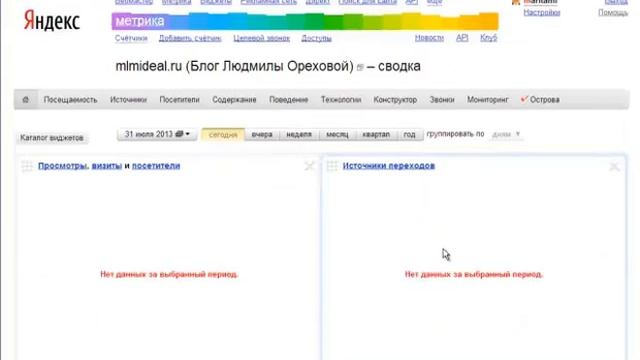Open the Посетители menu
The image size is (640, 360).
[x=179, y=100]
